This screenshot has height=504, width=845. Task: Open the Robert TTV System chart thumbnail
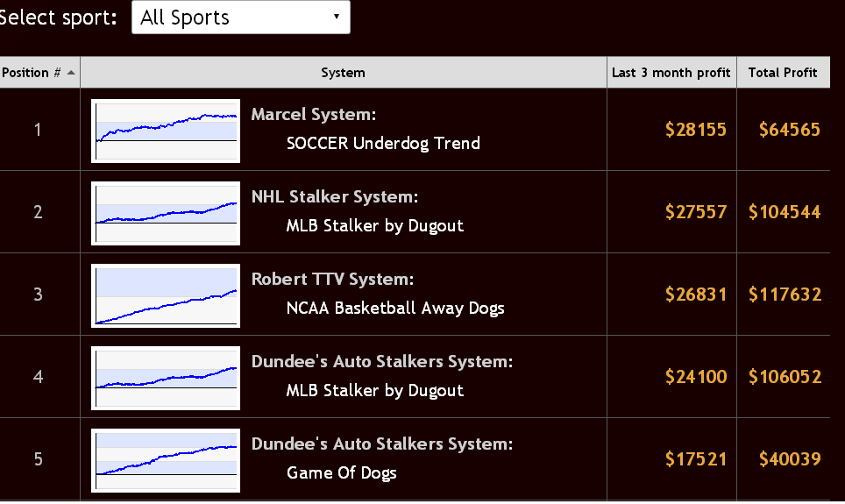pyautogui.click(x=166, y=295)
